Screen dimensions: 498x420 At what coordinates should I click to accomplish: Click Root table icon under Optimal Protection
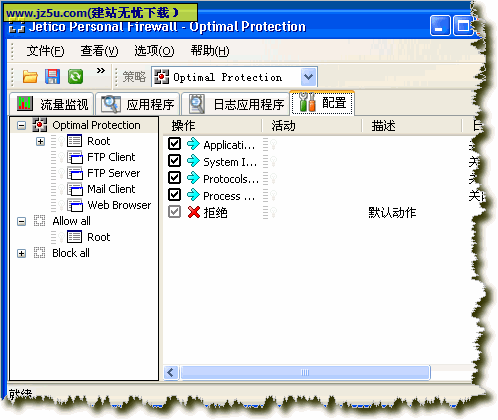tap(74, 141)
